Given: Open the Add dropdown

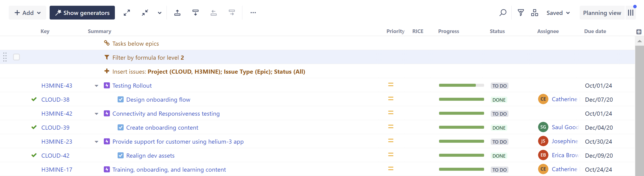Looking at the screenshot, I should [28, 13].
